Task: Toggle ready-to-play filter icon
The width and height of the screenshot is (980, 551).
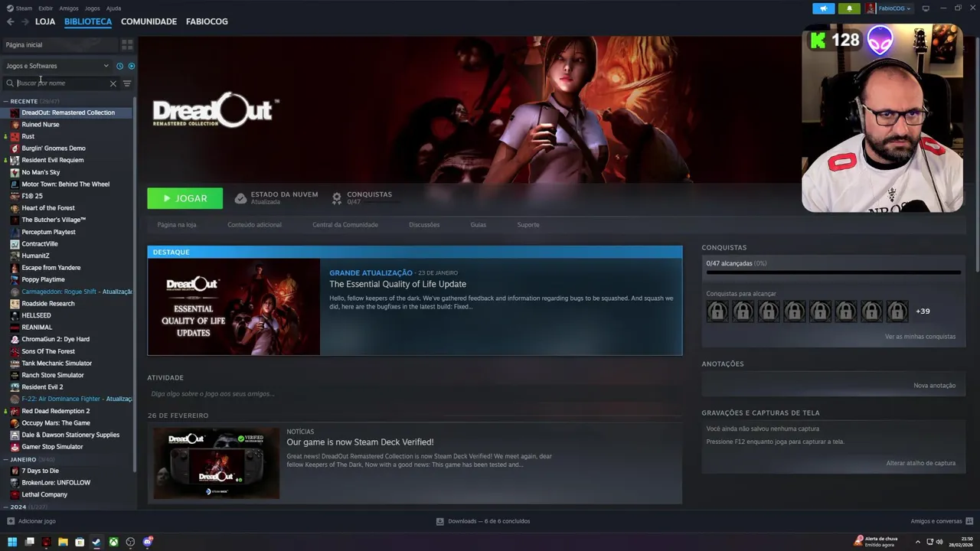Action: [x=131, y=66]
